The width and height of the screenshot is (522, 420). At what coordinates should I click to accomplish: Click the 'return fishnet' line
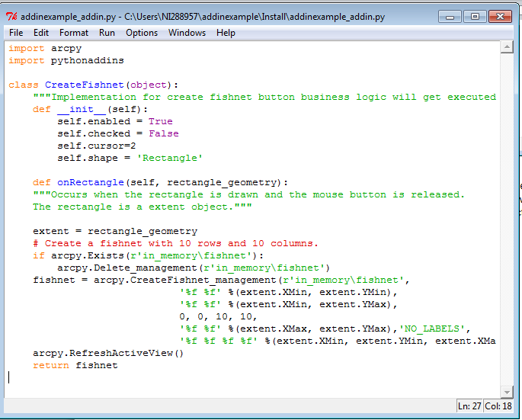point(75,365)
